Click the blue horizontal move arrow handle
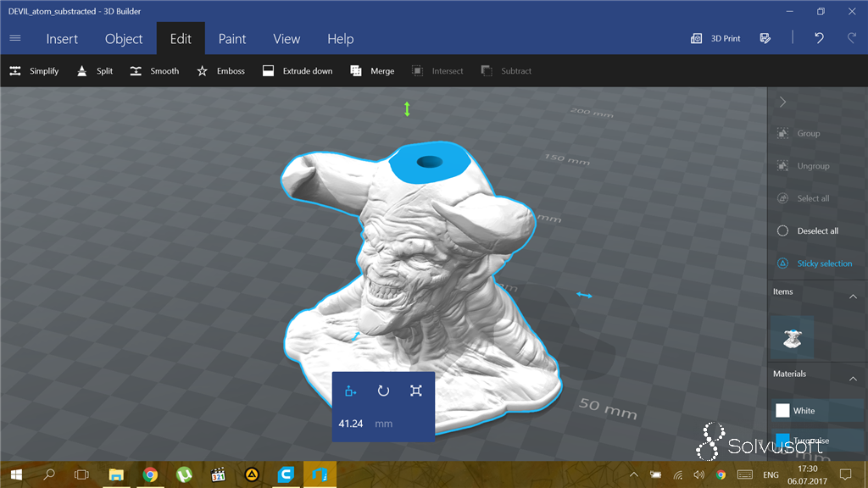The height and width of the screenshot is (488, 868). point(584,296)
